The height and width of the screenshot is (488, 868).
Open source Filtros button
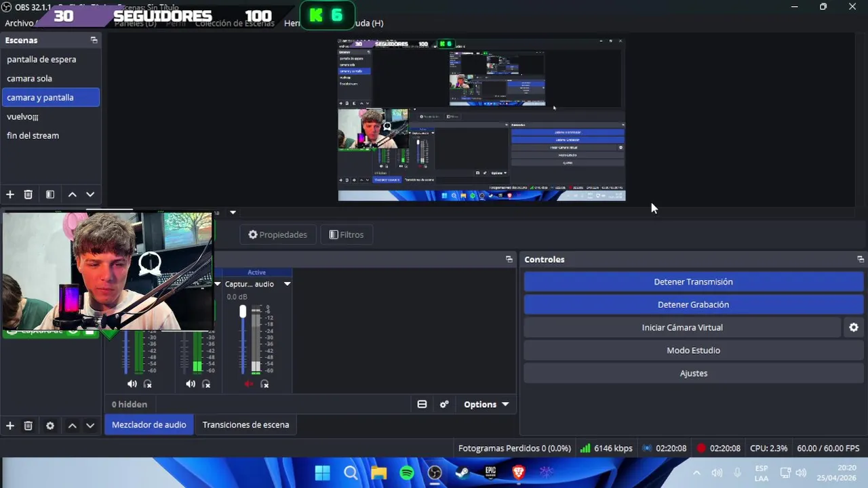pyautogui.click(x=347, y=235)
